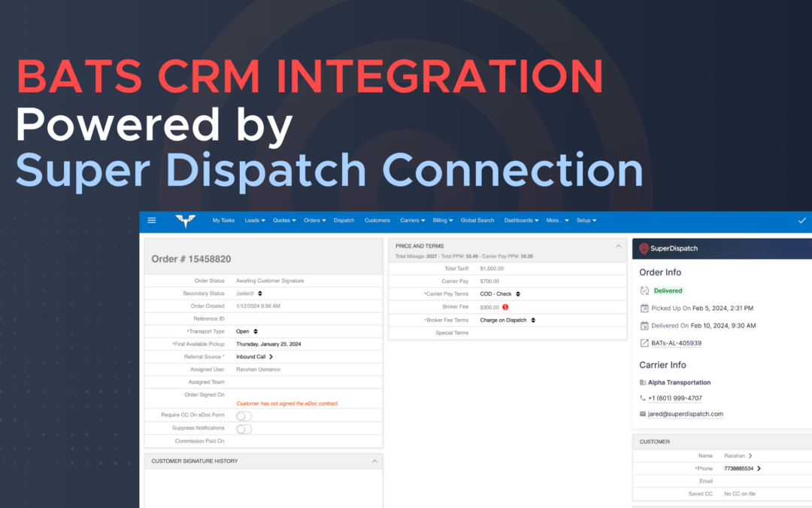Click the envelope icon beside the carrier email
This screenshot has width=812, height=508.
(x=643, y=414)
